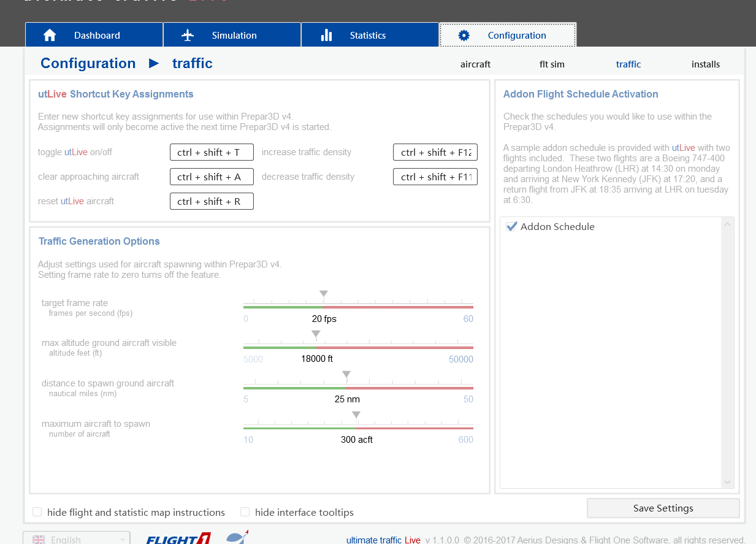Open the English language dropdown
This screenshot has width=756, height=544.
[77, 538]
